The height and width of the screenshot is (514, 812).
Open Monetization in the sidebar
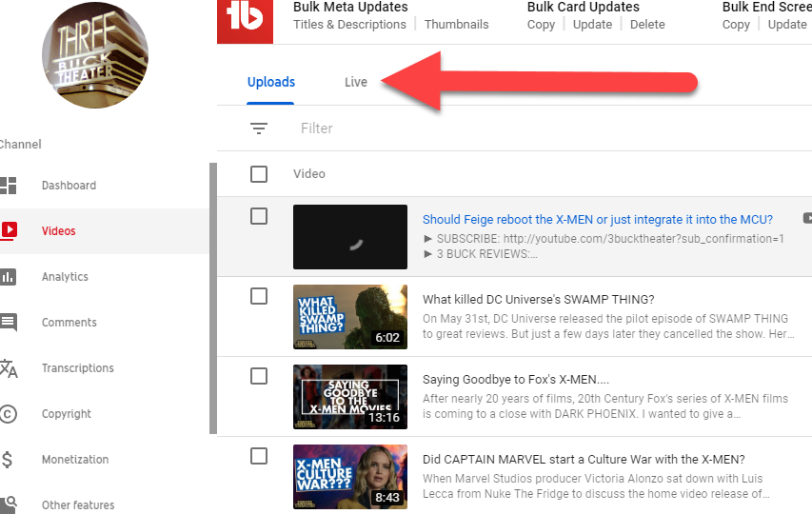coord(75,459)
